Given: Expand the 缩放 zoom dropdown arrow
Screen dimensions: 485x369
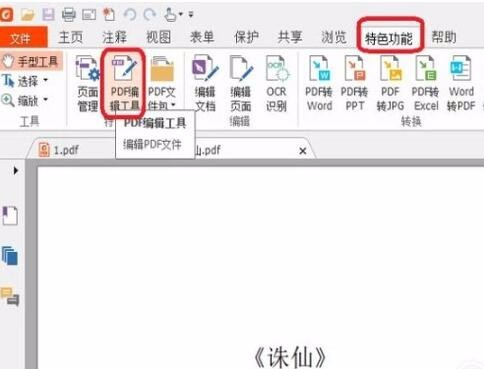Looking at the screenshot, I should (46, 99).
